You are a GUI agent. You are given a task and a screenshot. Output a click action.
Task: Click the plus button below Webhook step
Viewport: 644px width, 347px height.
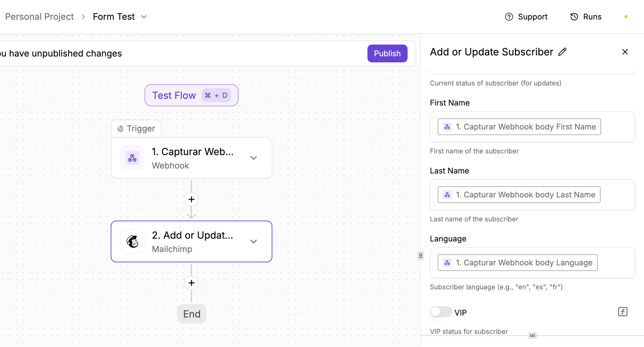(192, 199)
